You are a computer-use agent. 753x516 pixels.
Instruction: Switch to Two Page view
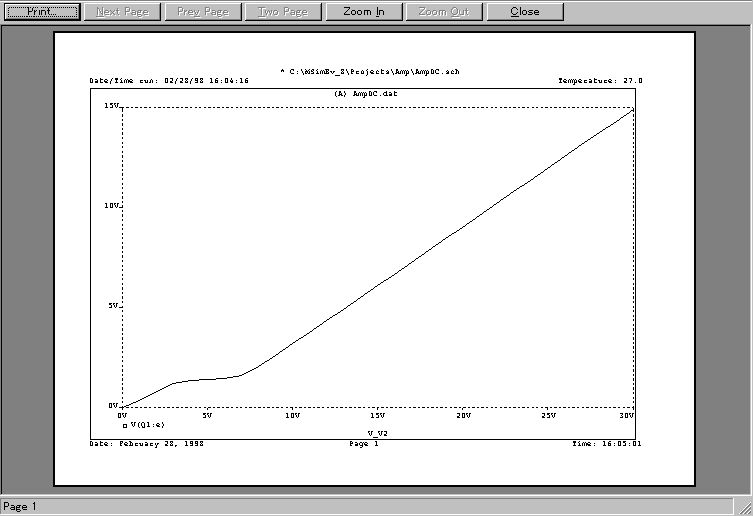click(x=283, y=12)
